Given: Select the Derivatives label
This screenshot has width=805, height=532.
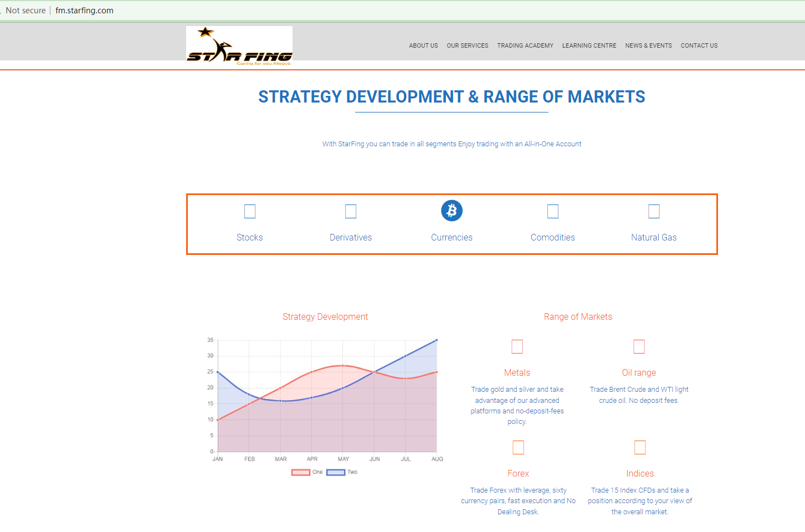Looking at the screenshot, I should (x=351, y=237).
